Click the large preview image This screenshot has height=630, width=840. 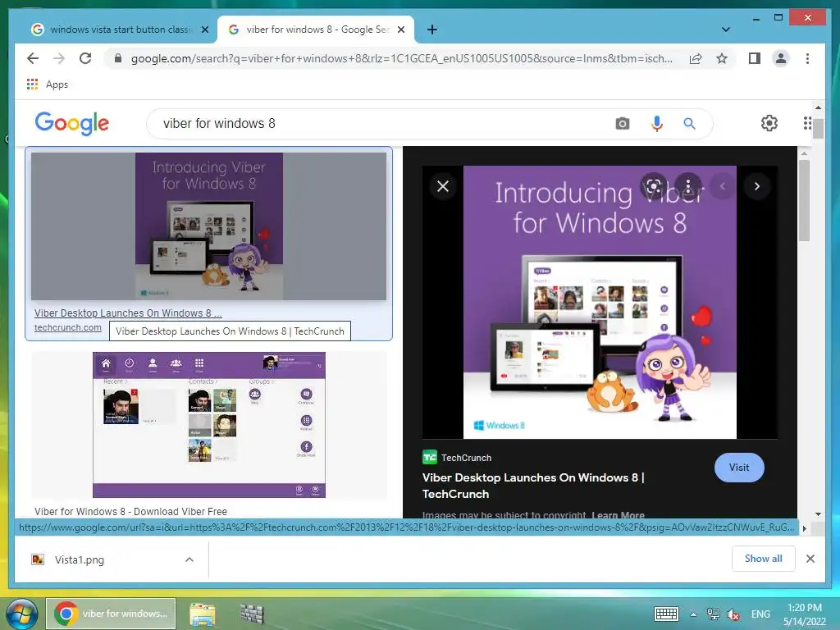click(600, 302)
